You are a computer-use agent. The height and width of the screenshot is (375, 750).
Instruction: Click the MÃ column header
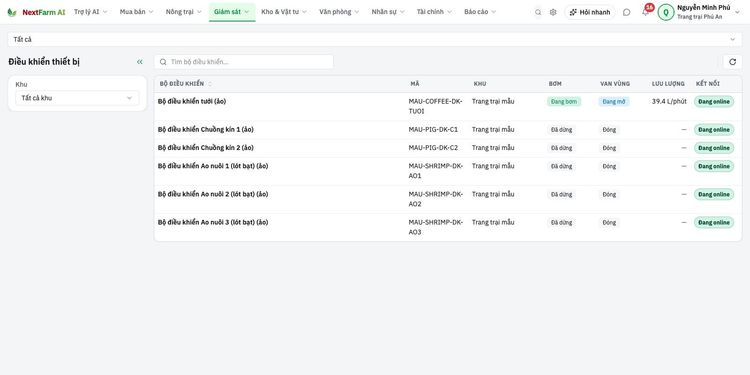pyautogui.click(x=415, y=84)
